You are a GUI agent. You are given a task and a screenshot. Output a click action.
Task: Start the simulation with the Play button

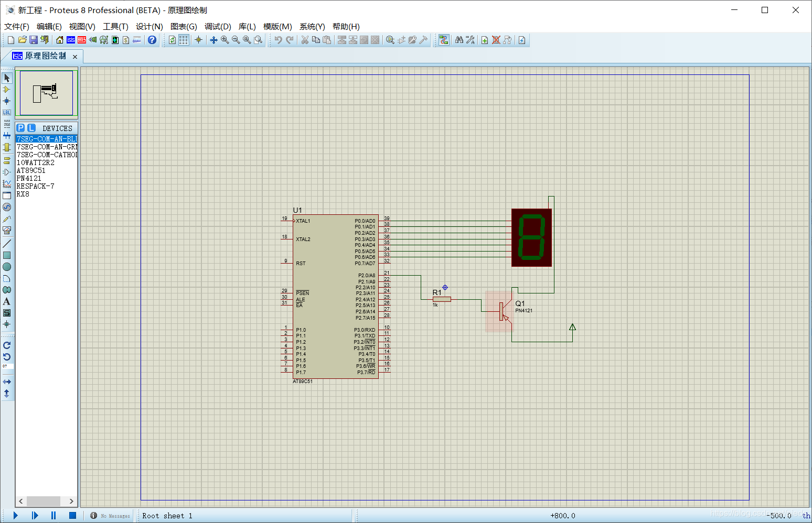click(16, 516)
